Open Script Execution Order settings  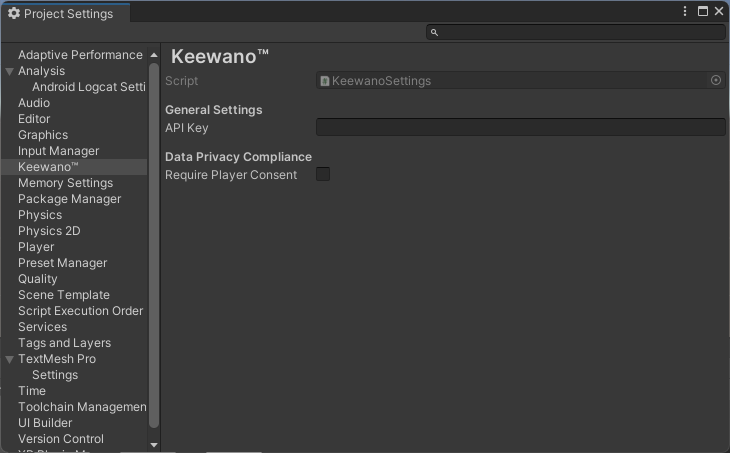click(81, 311)
